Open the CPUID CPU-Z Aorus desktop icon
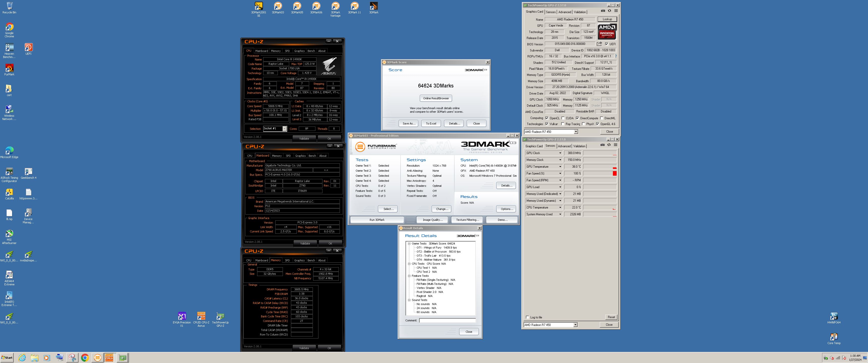 click(x=201, y=320)
